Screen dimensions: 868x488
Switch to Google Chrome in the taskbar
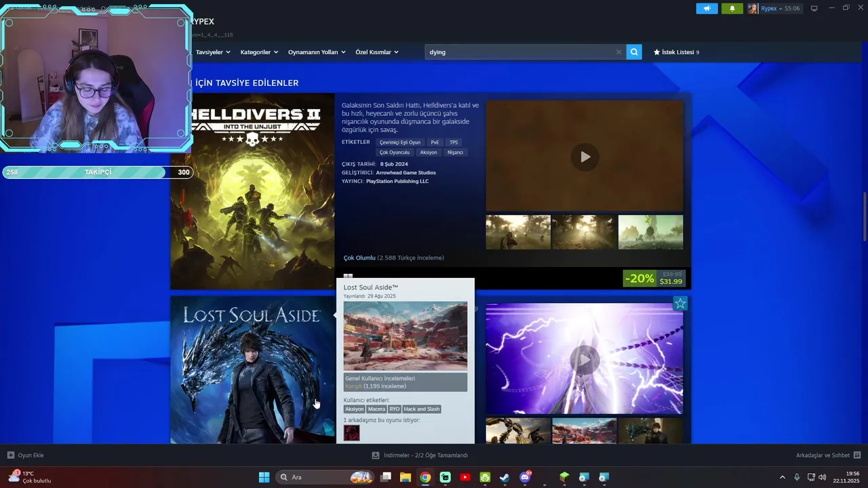[x=425, y=477]
